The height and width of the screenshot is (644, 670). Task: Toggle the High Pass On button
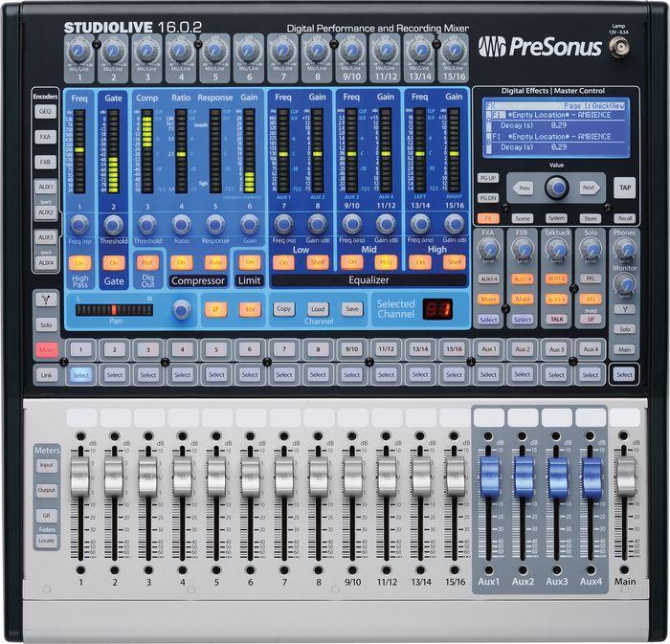click(x=80, y=262)
